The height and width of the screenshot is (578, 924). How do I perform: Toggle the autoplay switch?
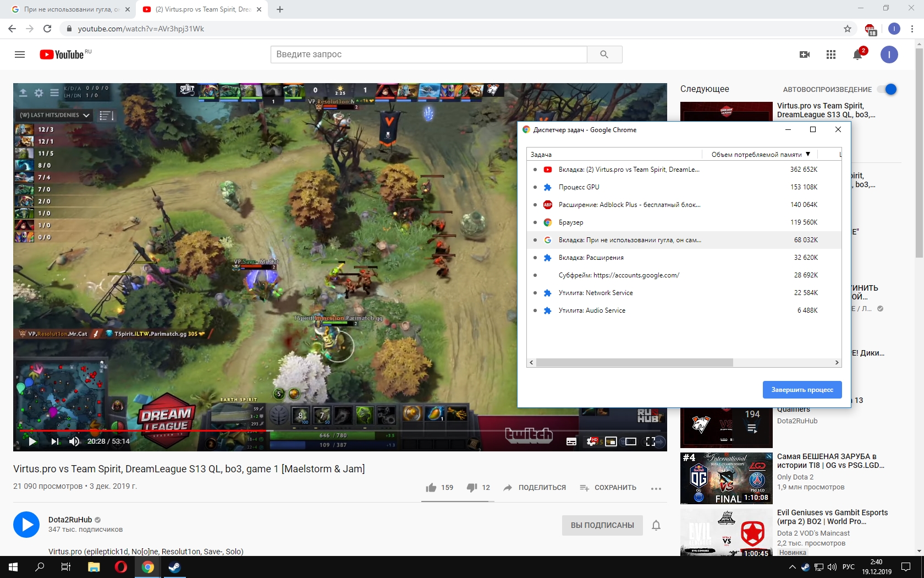point(887,89)
